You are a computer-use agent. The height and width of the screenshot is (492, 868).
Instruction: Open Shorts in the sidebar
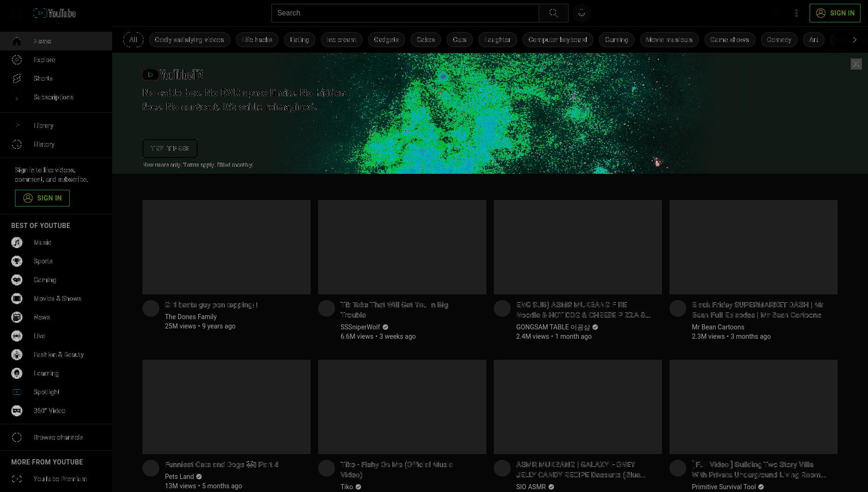(x=56, y=78)
